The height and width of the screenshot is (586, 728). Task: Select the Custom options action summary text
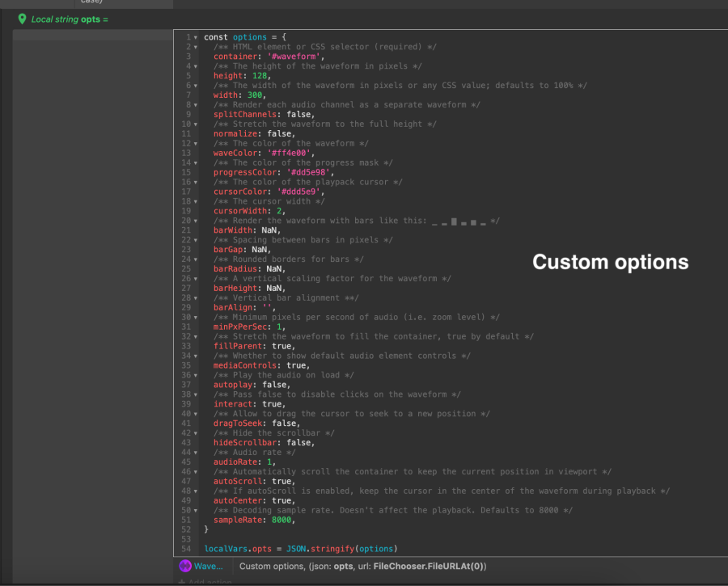[x=362, y=566]
